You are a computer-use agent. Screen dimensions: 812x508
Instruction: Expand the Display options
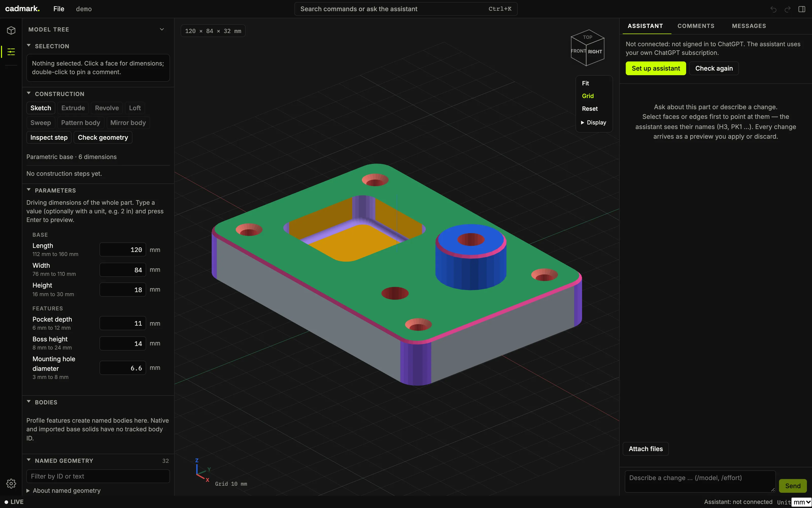(x=594, y=123)
